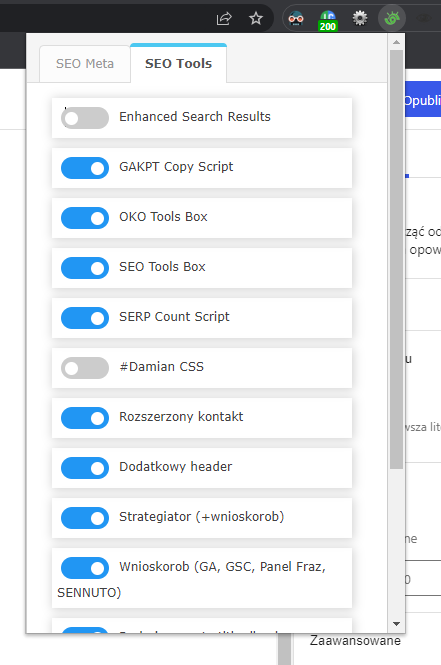Click the share page icon in address bar

pyautogui.click(x=224, y=19)
